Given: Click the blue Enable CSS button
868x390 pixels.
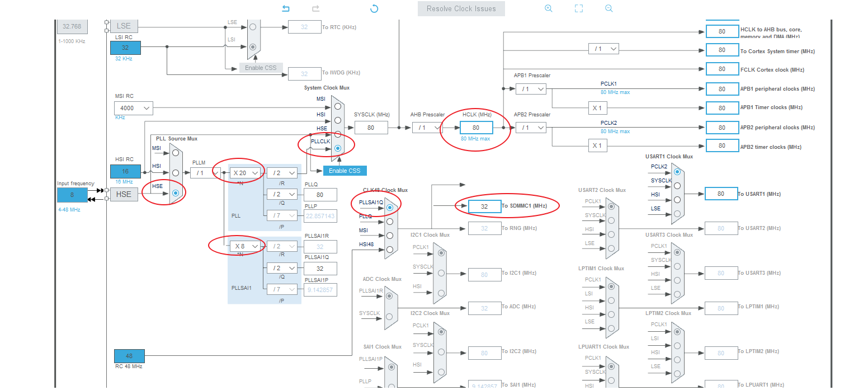Looking at the screenshot, I should tap(345, 171).
